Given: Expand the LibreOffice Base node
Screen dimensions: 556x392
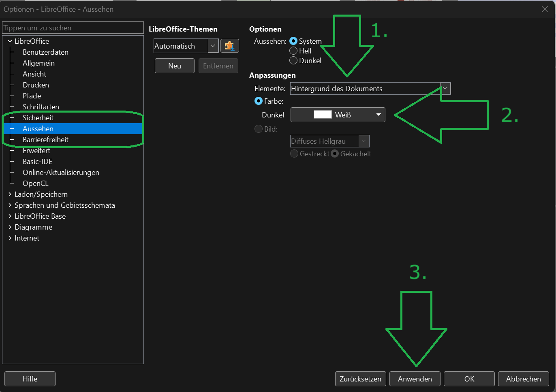Looking at the screenshot, I should click(x=10, y=216).
